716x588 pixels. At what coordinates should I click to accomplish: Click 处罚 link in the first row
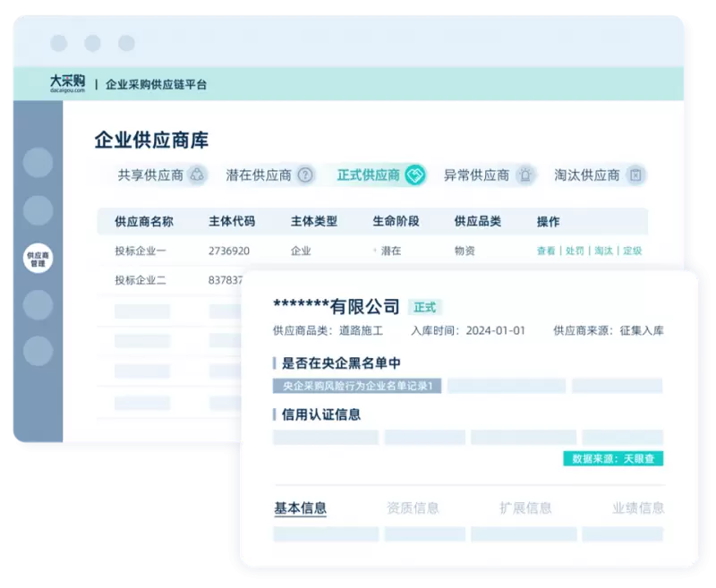click(575, 251)
